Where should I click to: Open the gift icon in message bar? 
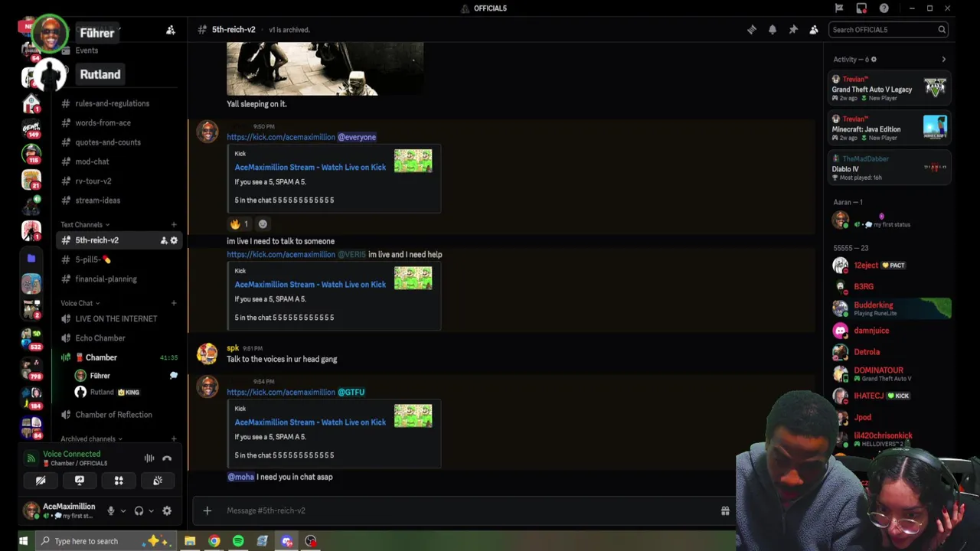(725, 510)
